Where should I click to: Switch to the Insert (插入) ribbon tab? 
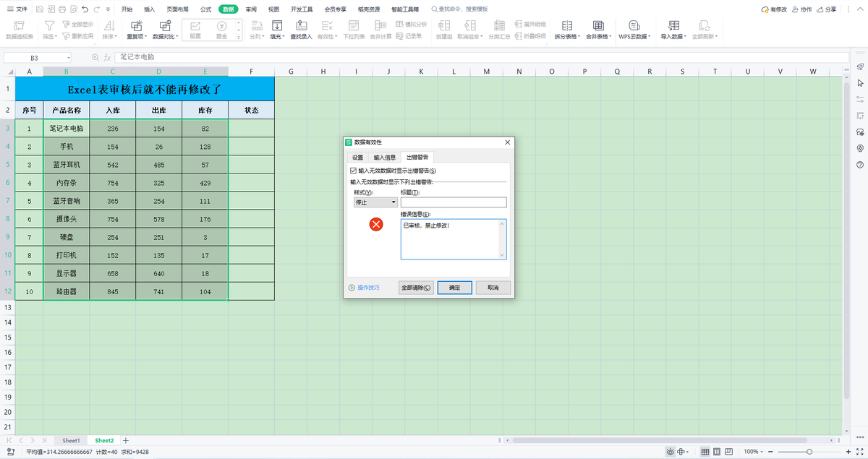[x=149, y=9]
